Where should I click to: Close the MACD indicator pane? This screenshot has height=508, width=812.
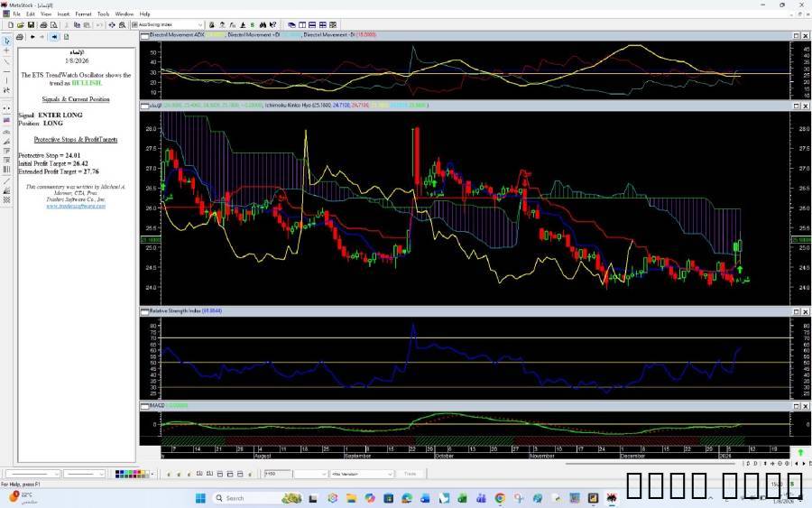806,406
